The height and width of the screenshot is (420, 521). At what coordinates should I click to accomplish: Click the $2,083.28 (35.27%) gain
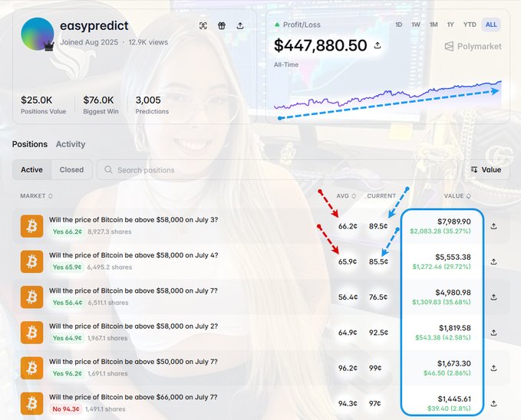tap(440, 231)
